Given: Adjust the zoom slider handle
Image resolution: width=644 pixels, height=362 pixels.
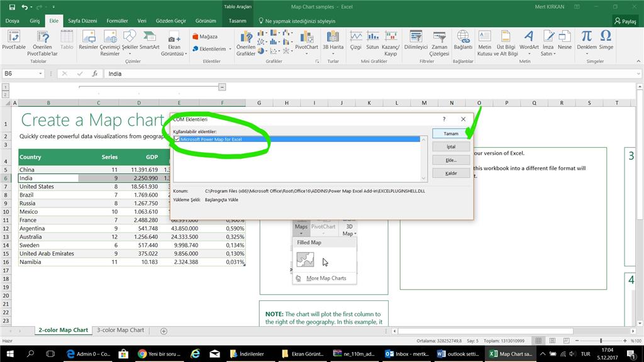Looking at the screenshot, I should pyautogui.click(x=601, y=341).
